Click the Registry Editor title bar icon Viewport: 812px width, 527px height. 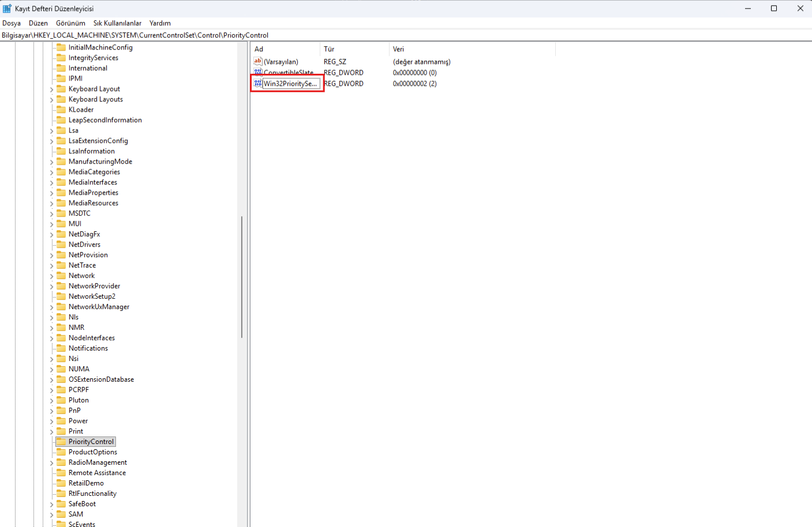point(7,8)
